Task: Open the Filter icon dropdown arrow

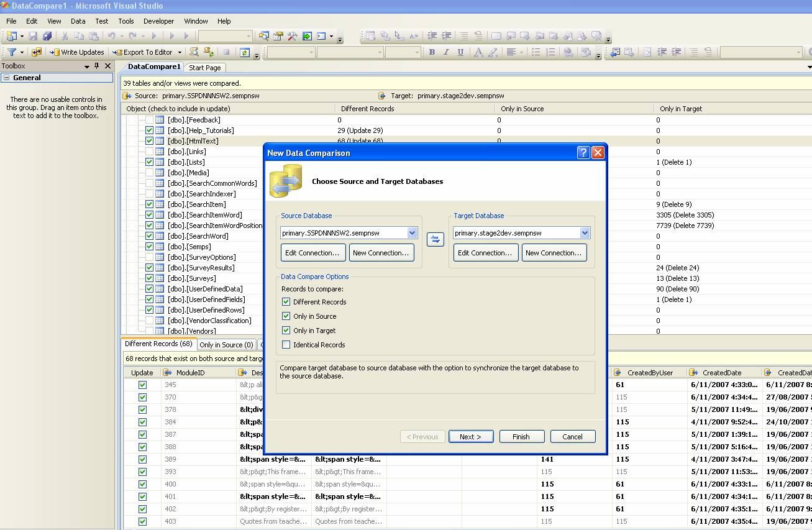Action: pyautogui.click(x=22, y=53)
